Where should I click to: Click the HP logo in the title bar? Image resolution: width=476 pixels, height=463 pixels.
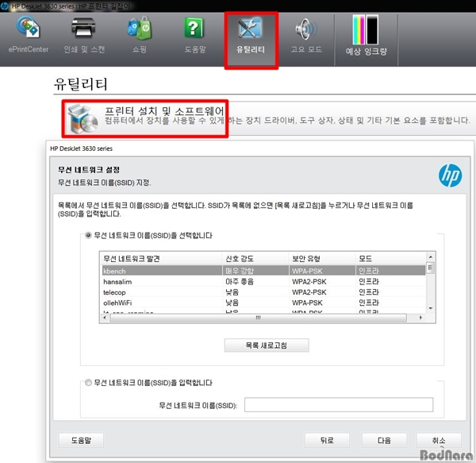click(x=5, y=6)
